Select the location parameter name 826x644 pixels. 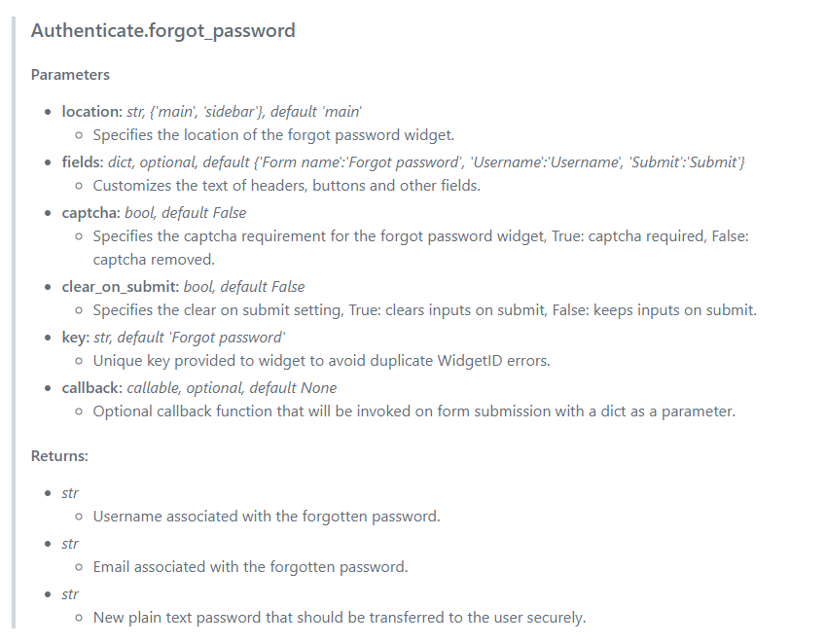(91, 112)
